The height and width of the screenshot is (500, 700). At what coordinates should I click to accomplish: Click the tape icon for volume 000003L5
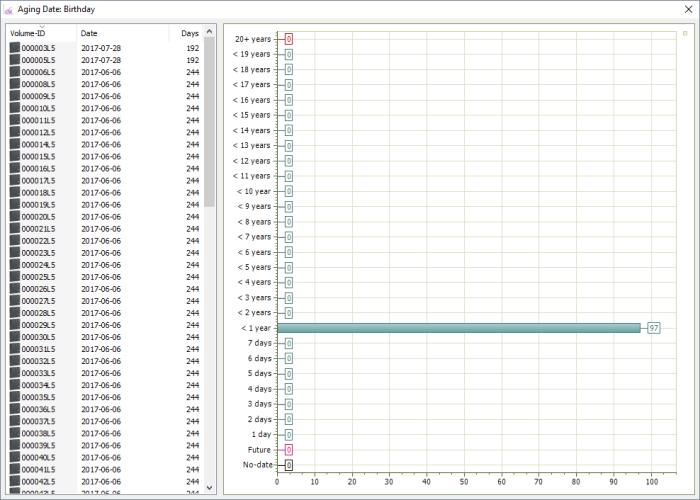tap(15, 48)
